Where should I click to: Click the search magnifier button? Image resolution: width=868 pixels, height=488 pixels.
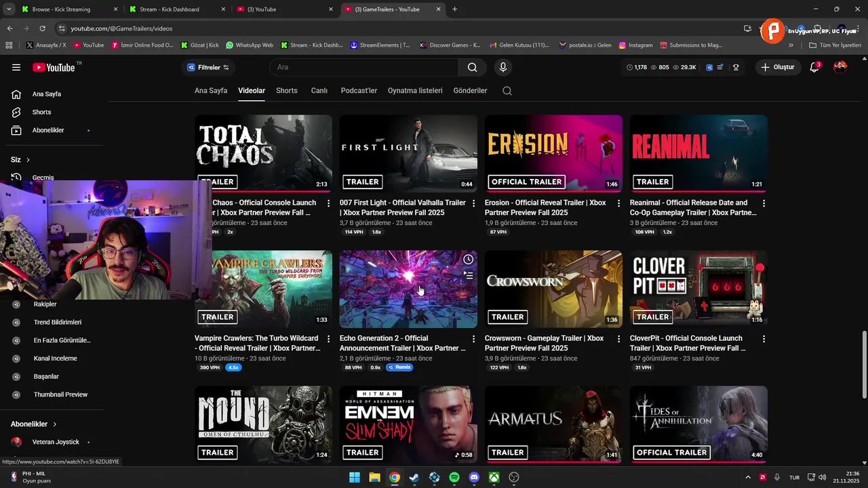pyautogui.click(x=473, y=67)
